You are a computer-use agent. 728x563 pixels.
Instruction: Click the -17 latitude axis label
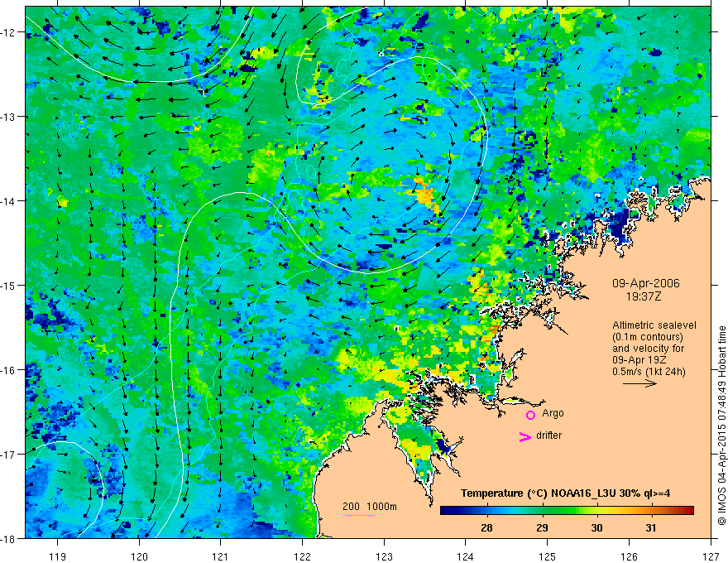point(8,455)
